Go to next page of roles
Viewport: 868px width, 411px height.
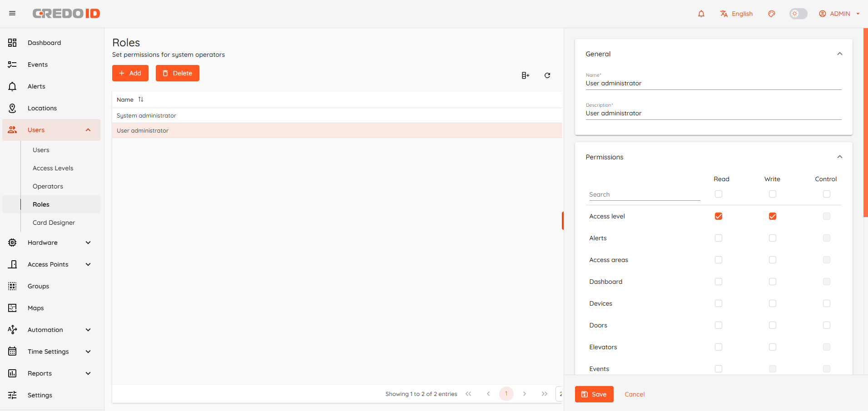point(525,394)
